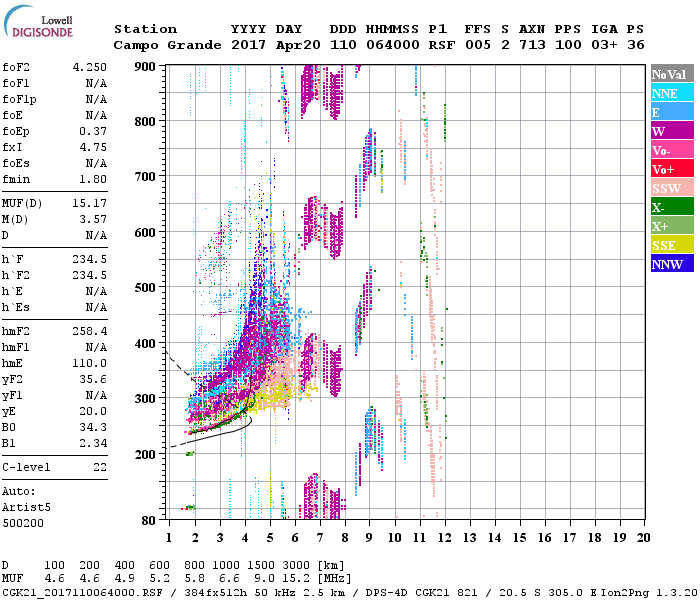Select the h`F value 234.5
This screenshot has height=600, width=700.
[90, 259]
